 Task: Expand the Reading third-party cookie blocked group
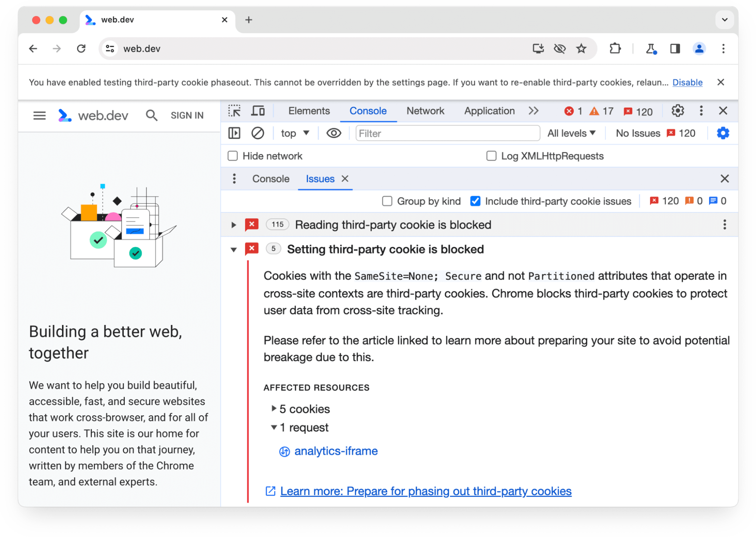point(233,225)
